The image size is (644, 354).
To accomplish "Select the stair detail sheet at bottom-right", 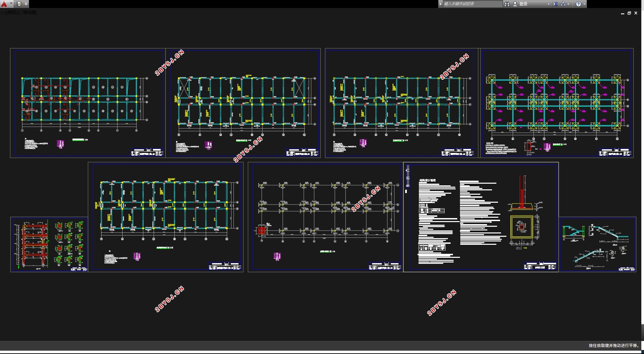I will tap(598, 244).
